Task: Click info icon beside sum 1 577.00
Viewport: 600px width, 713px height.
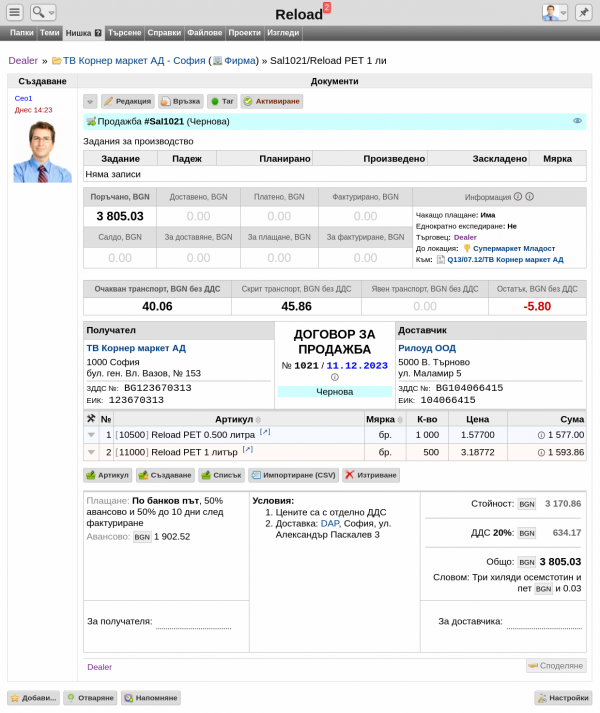Action: pos(541,435)
